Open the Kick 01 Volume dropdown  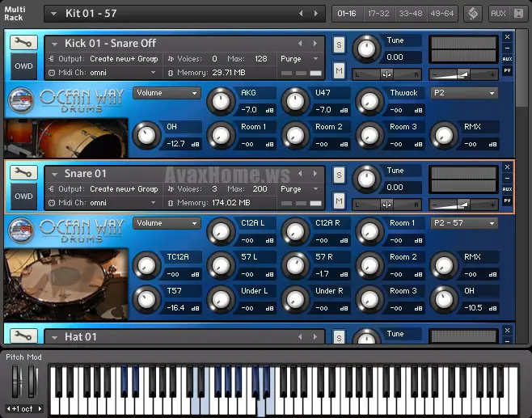[x=167, y=93]
